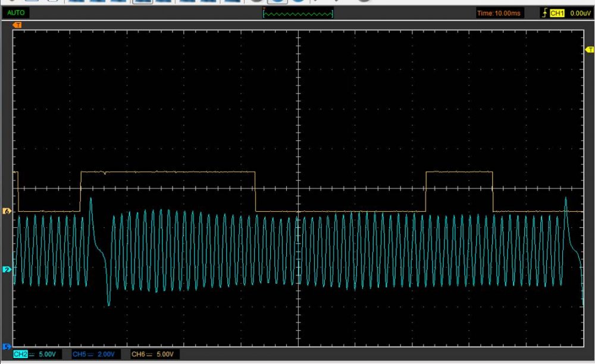Click the Time 10.00ms timebase readout
The width and height of the screenshot is (595, 364).
tap(499, 12)
